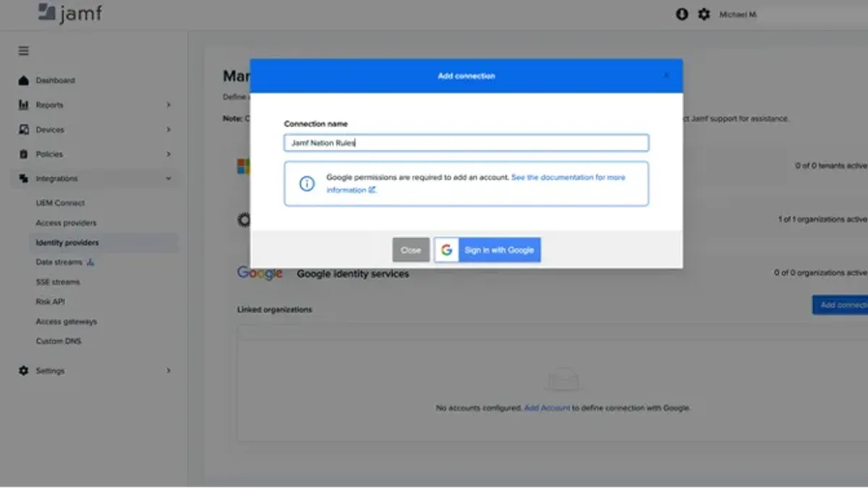This screenshot has height=488, width=868.
Task: Open Access providers in sidebar
Action: (x=67, y=223)
